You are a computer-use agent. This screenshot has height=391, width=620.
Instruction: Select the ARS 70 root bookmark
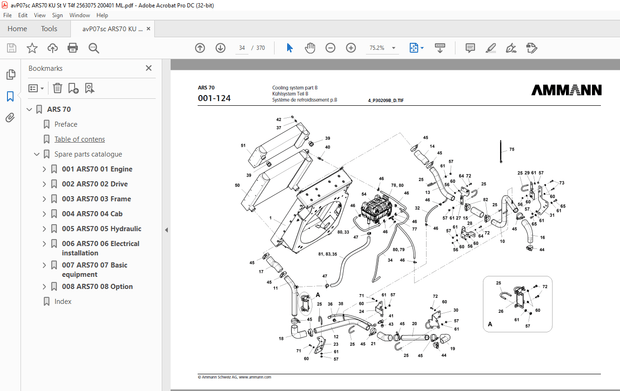59,110
